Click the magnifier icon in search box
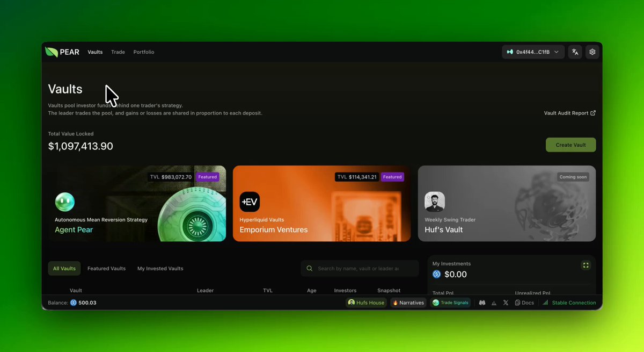The width and height of the screenshot is (644, 352). point(309,268)
